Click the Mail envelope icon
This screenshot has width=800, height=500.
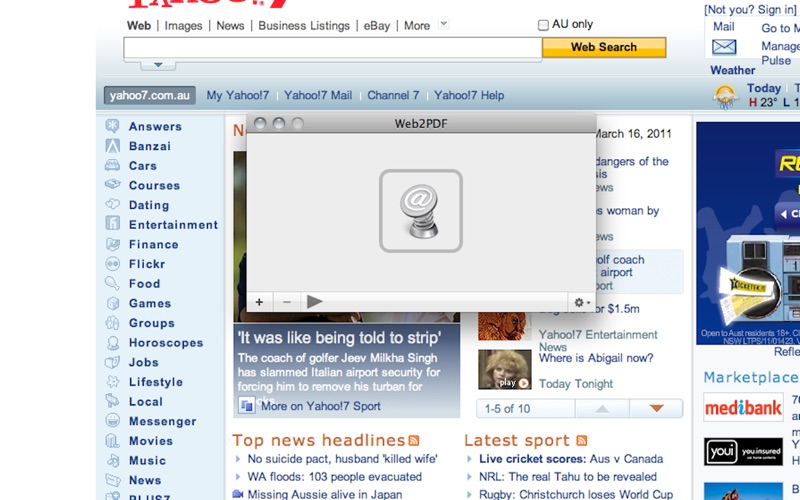(x=724, y=47)
